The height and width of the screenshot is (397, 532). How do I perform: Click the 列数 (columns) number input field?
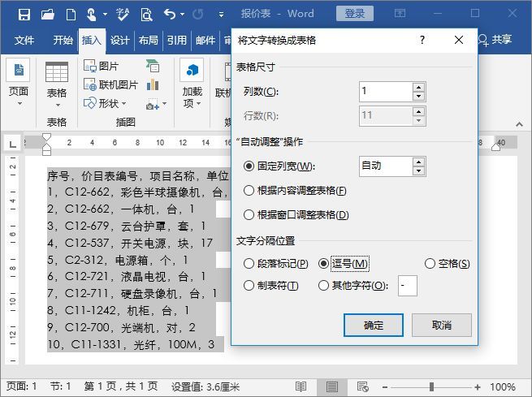(x=386, y=91)
